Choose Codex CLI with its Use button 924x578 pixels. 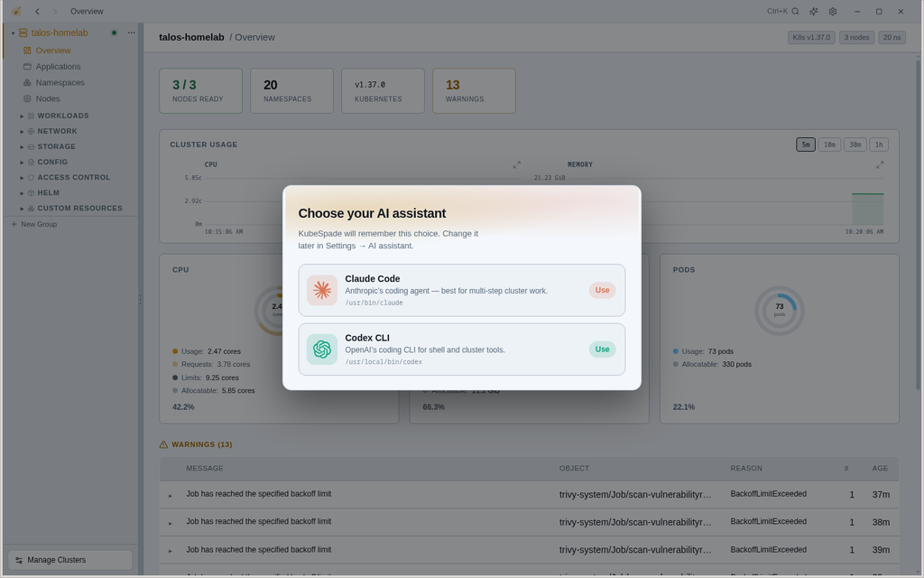[x=602, y=350]
